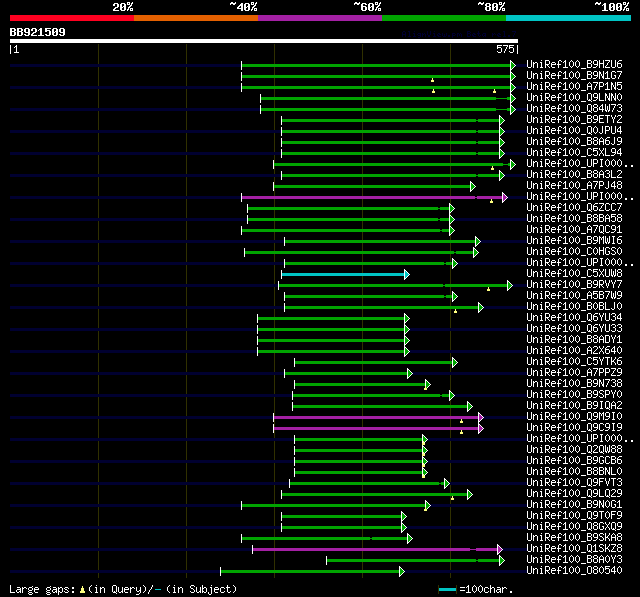Click the cyan 100char scale bar in legend
This screenshot has height=597, width=640.
(x=447, y=589)
